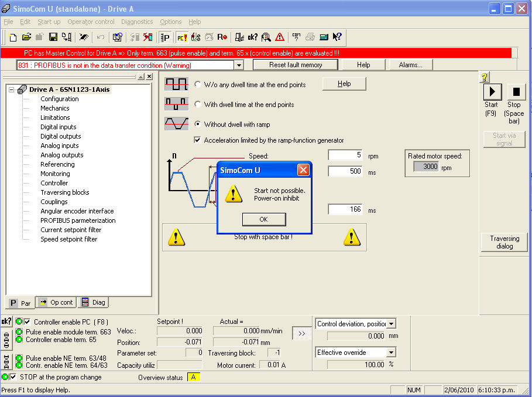Open the Options menu
532x397 pixels.
(x=171, y=22)
